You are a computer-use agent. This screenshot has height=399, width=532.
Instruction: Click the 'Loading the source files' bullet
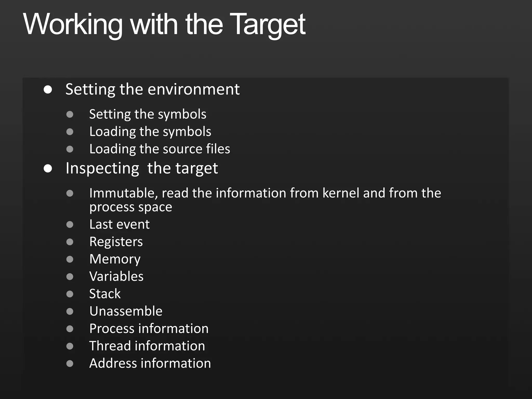pos(159,149)
